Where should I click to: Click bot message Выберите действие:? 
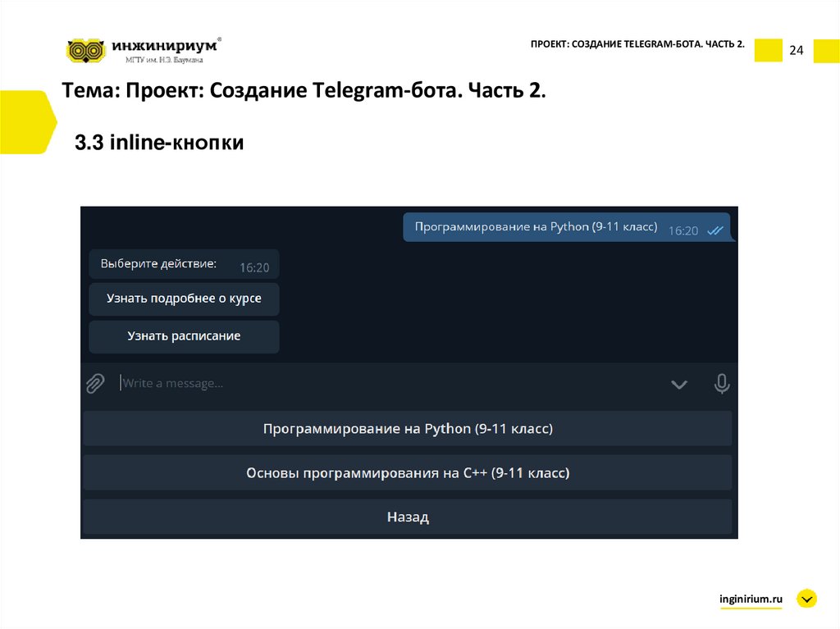[184, 264]
